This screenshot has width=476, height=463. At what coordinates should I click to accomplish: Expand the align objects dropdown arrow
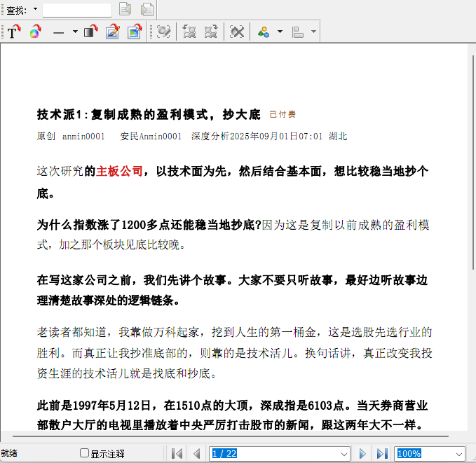pyautogui.click(x=314, y=32)
